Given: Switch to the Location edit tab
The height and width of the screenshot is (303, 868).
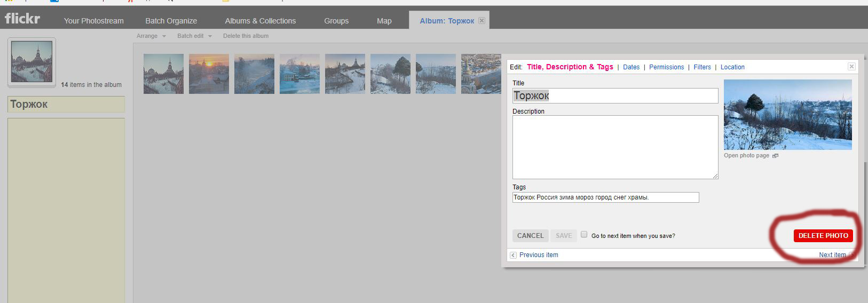Looking at the screenshot, I should click(x=732, y=67).
